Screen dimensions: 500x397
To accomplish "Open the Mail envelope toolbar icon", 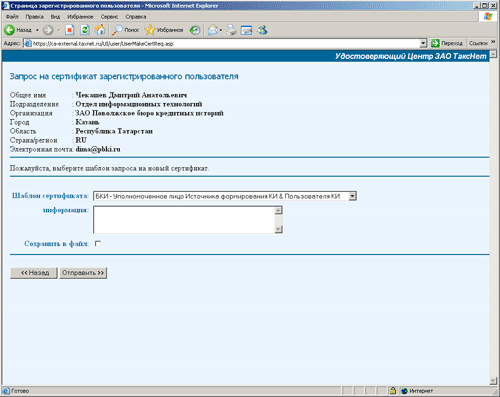I will [213, 30].
